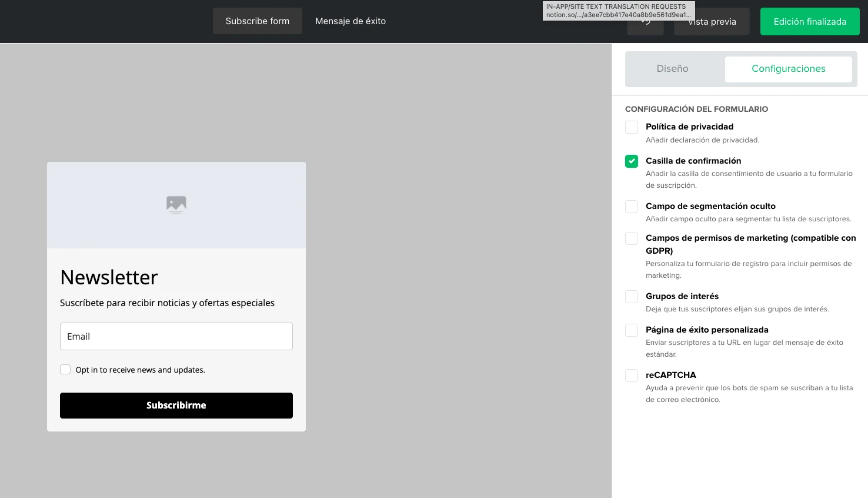The width and height of the screenshot is (868, 498).
Task: Enable Campo de segmentación oculto option
Action: tap(632, 207)
